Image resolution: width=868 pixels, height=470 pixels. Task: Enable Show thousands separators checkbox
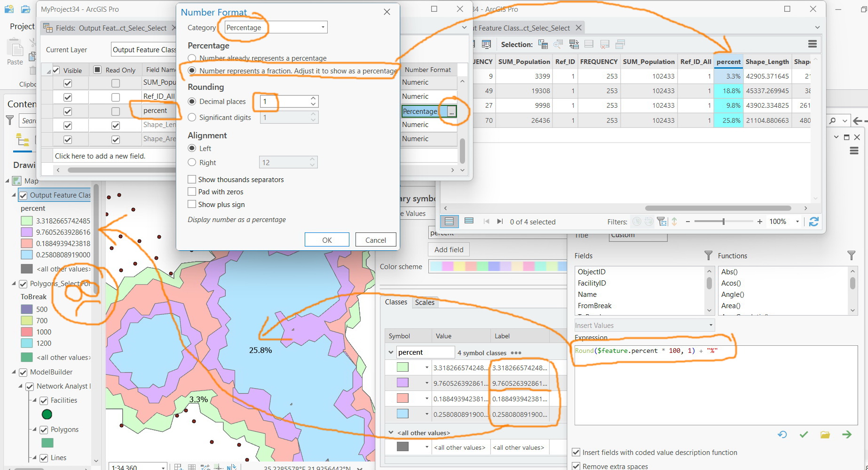(x=192, y=179)
